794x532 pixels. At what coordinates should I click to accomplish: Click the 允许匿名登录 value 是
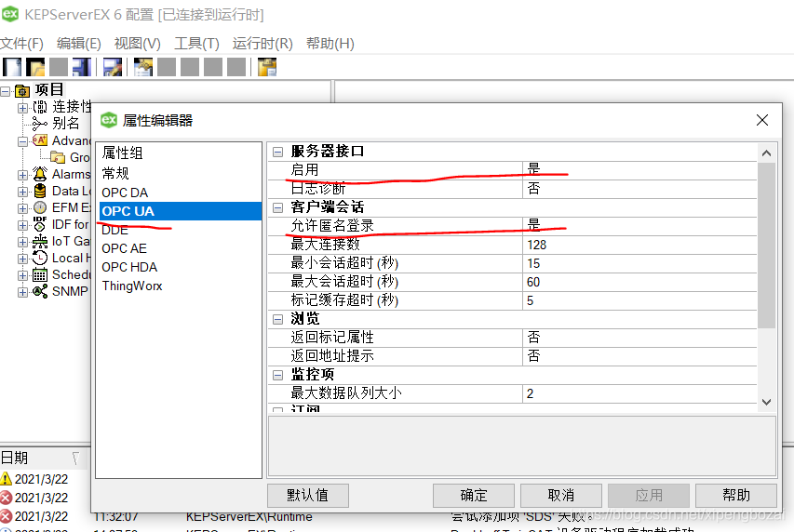click(x=639, y=226)
